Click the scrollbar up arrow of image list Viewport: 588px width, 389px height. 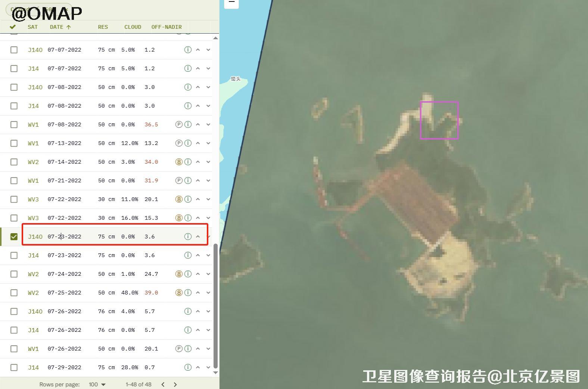pyautogui.click(x=215, y=38)
